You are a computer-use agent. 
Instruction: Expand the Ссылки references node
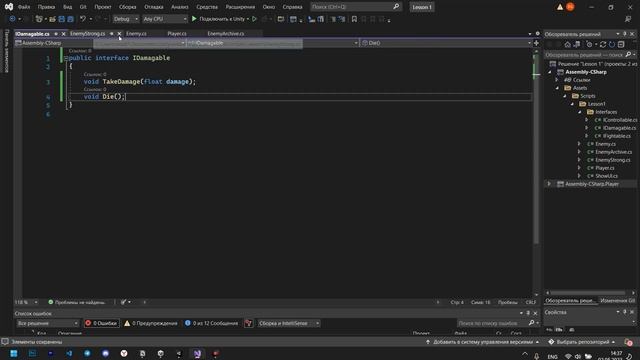[x=558, y=80]
